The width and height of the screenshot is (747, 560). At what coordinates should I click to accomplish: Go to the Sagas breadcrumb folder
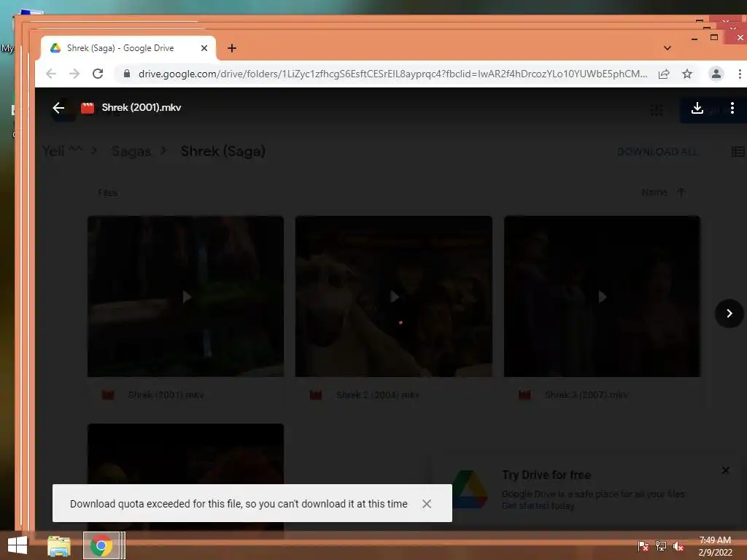pos(131,152)
